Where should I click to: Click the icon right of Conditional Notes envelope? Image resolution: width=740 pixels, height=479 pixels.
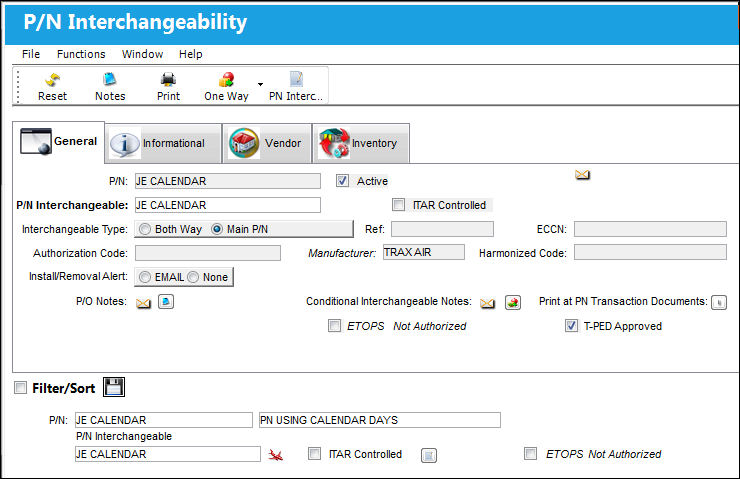point(513,303)
